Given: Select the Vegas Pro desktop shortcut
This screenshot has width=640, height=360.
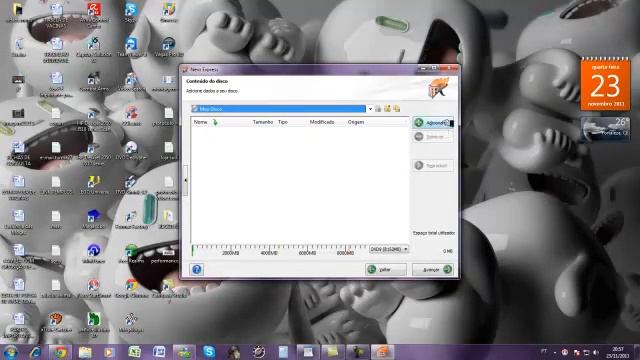Looking at the screenshot, I should (169, 47).
